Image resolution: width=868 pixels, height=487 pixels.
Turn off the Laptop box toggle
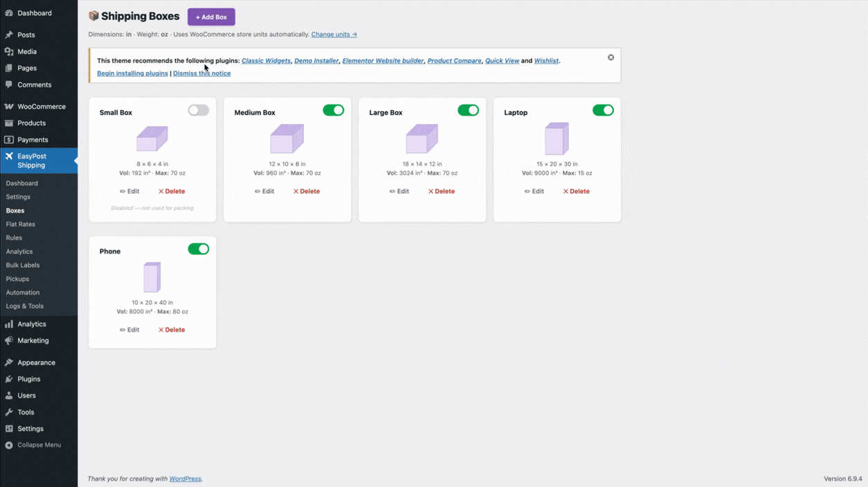tap(604, 110)
